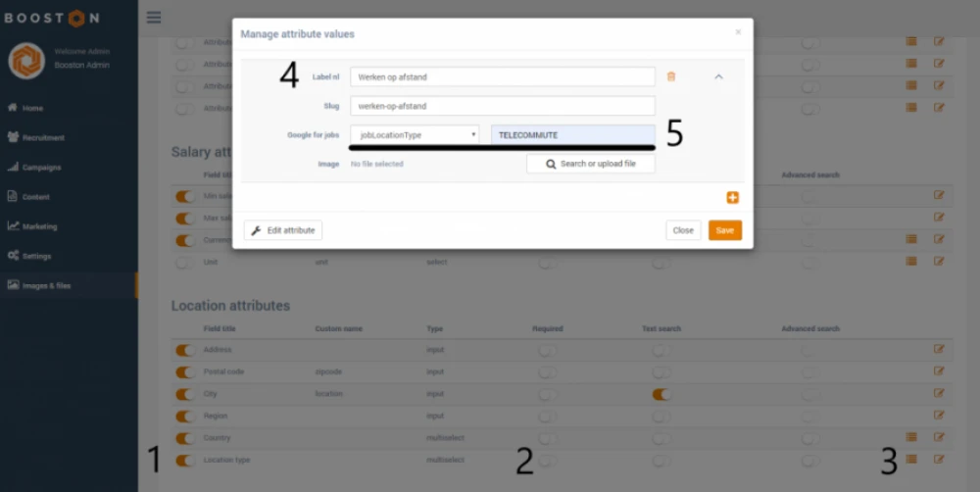The height and width of the screenshot is (492, 980).
Task: Open the jobLocationType dropdown
Action: coord(415,135)
